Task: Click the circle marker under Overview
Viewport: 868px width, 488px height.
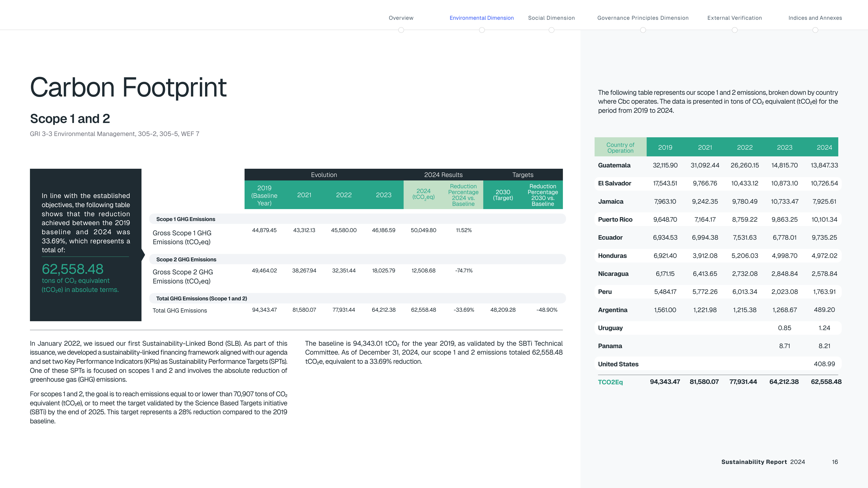Action: [401, 30]
